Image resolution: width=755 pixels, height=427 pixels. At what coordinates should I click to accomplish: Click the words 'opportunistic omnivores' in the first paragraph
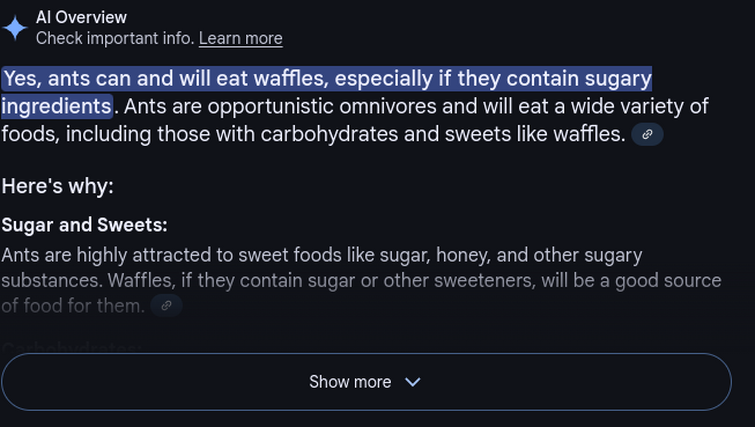(322, 106)
